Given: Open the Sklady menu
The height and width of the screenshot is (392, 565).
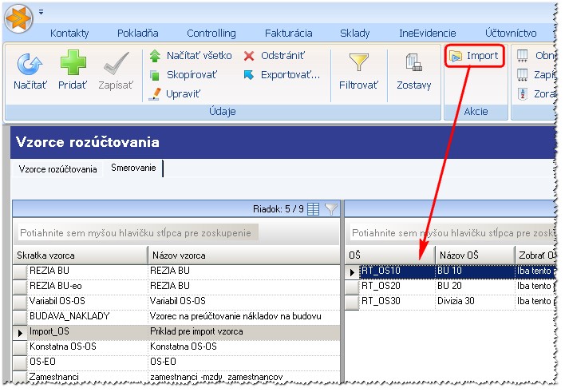Looking at the screenshot, I should coord(355,34).
